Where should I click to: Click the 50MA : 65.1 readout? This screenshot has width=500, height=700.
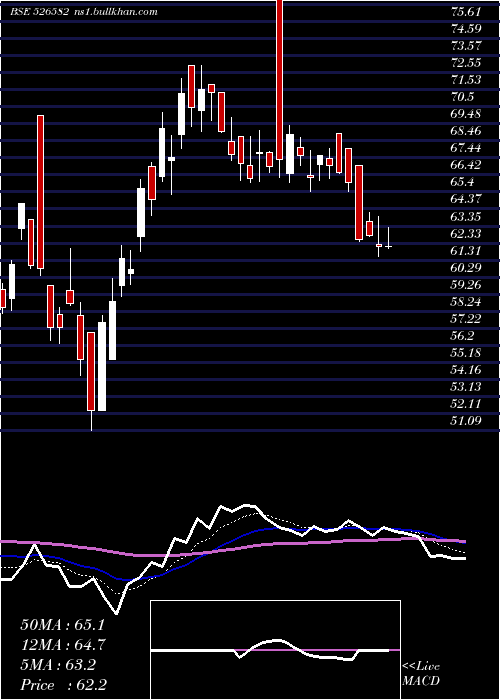click(62, 625)
